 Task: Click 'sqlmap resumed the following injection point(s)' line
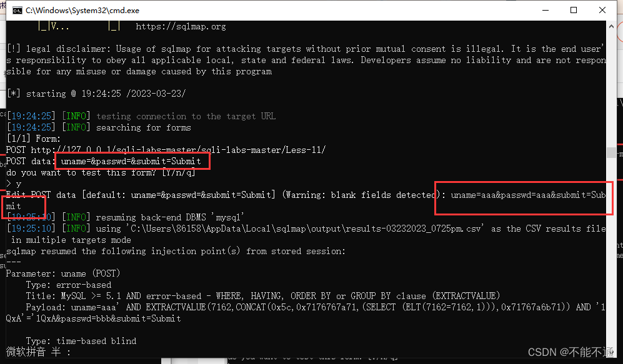(x=176, y=251)
